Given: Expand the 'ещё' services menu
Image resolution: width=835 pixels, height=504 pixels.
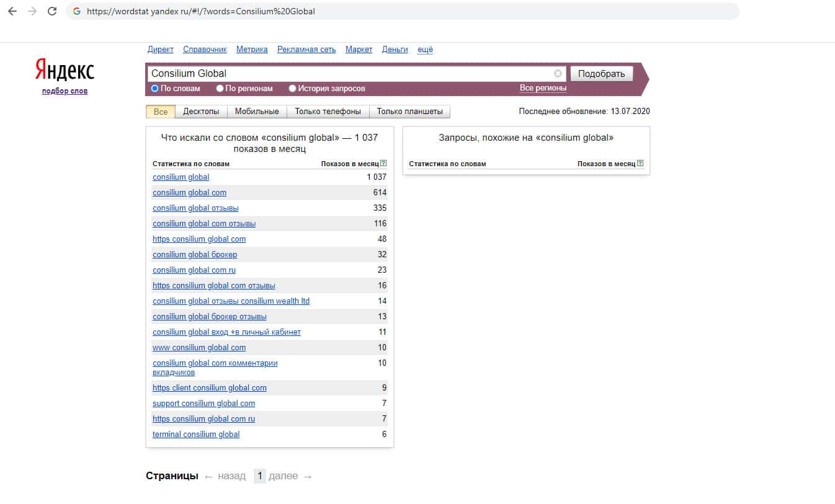Looking at the screenshot, I should 425,50.
